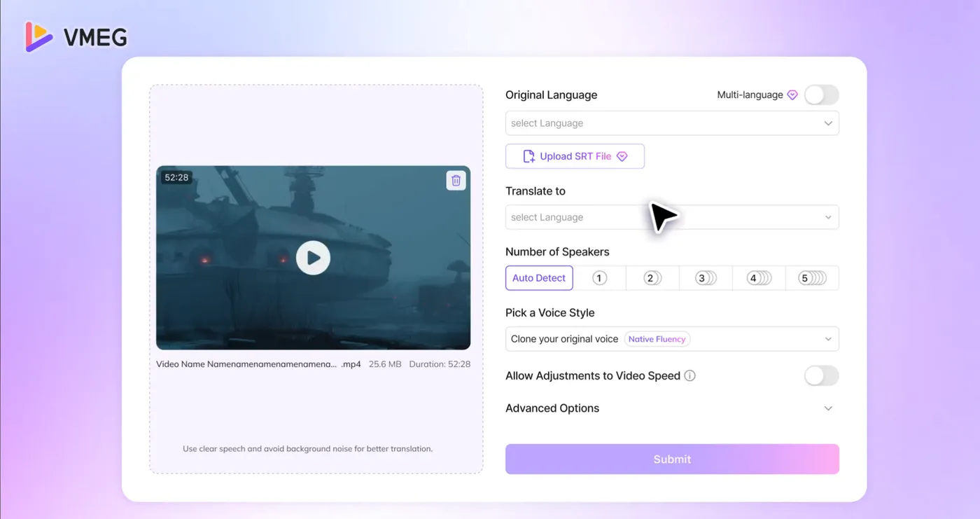The image size is (980, 519).
Task: Choose 1 speaker option
Action: (599, 278)
